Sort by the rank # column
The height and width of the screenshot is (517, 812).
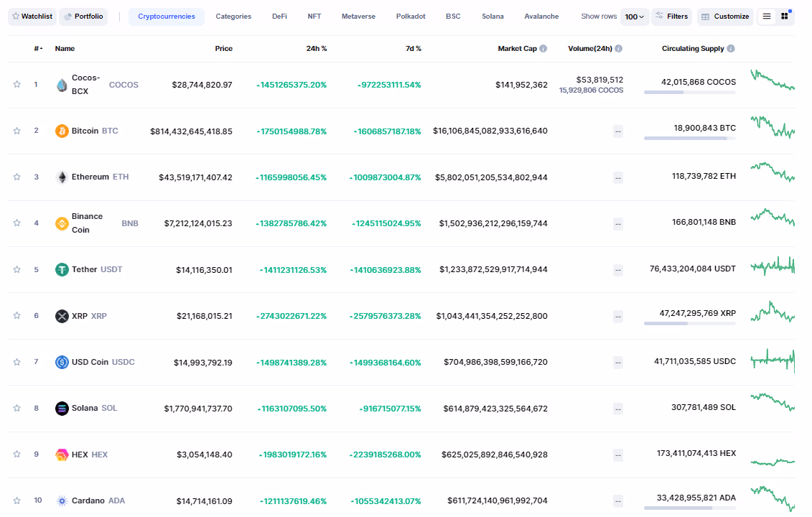(x=38, y=49)
